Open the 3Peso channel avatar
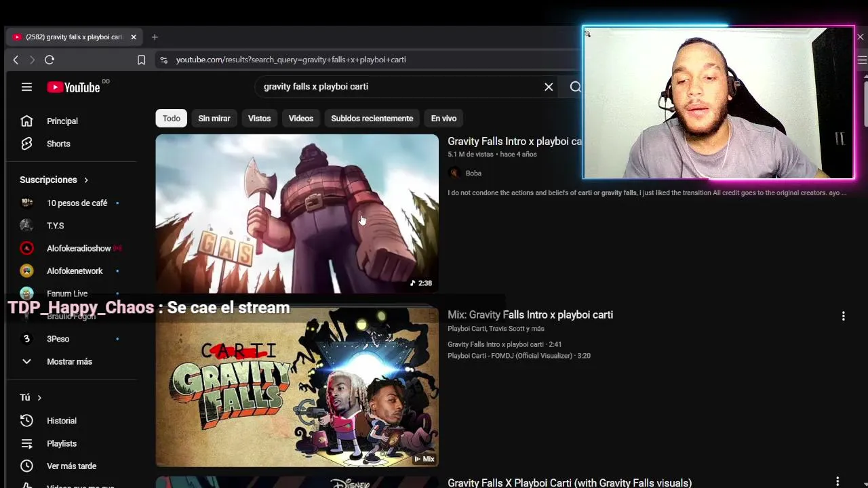 coord(26,339)
